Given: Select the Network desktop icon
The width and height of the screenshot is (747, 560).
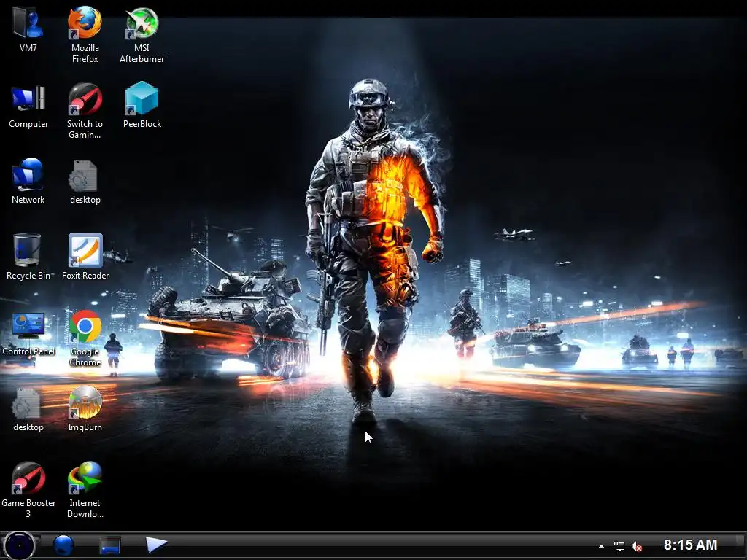Looking at the screenshot, I should click(28, 181).
